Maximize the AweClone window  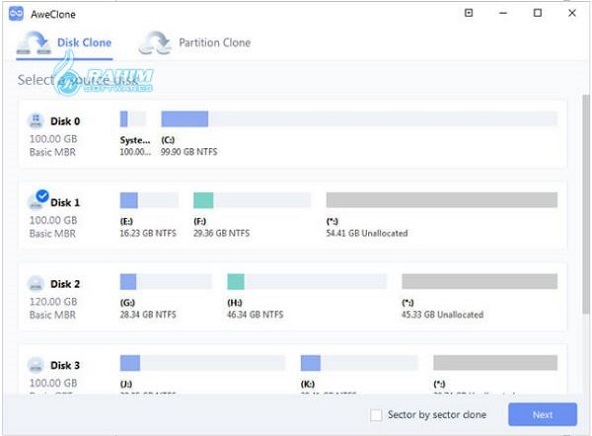pos(538,13)
